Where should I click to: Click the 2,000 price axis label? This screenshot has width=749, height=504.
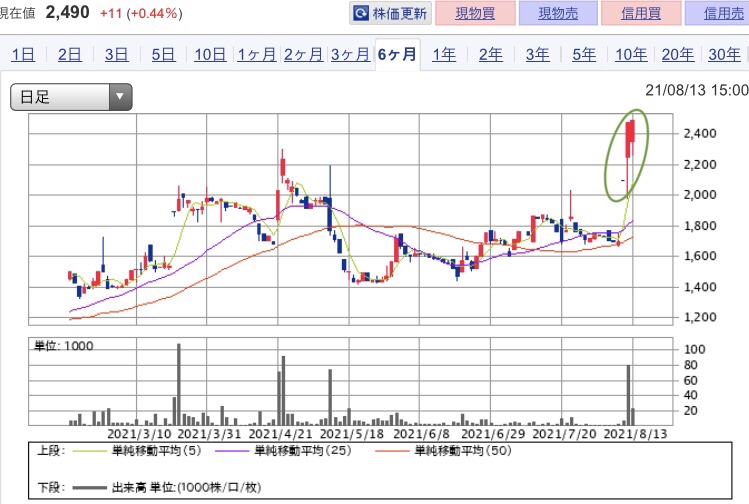click(x=700, y=194)
